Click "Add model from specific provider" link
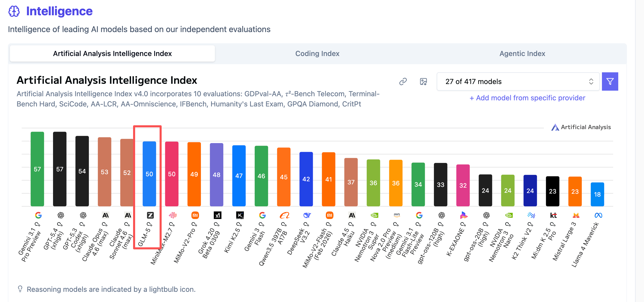This screenshot has height=302, width=644. 527,98
